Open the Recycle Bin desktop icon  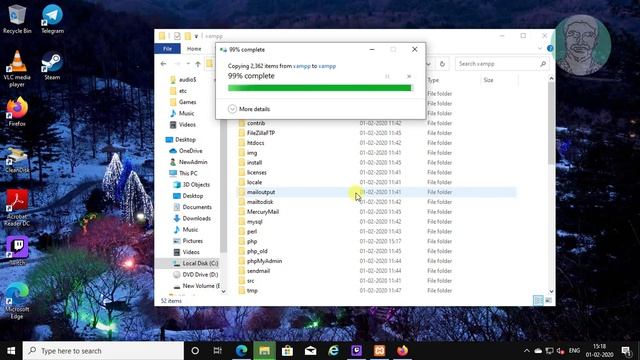tap(17, 18)
